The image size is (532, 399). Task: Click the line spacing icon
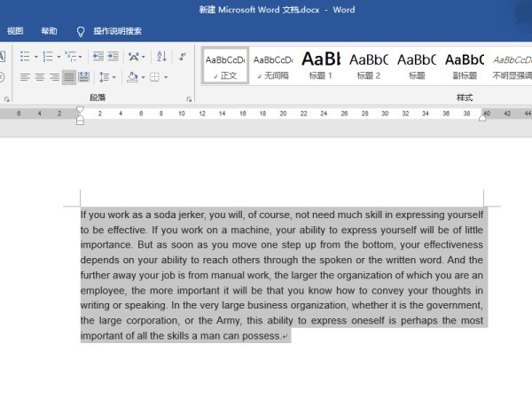pos(104,77)
